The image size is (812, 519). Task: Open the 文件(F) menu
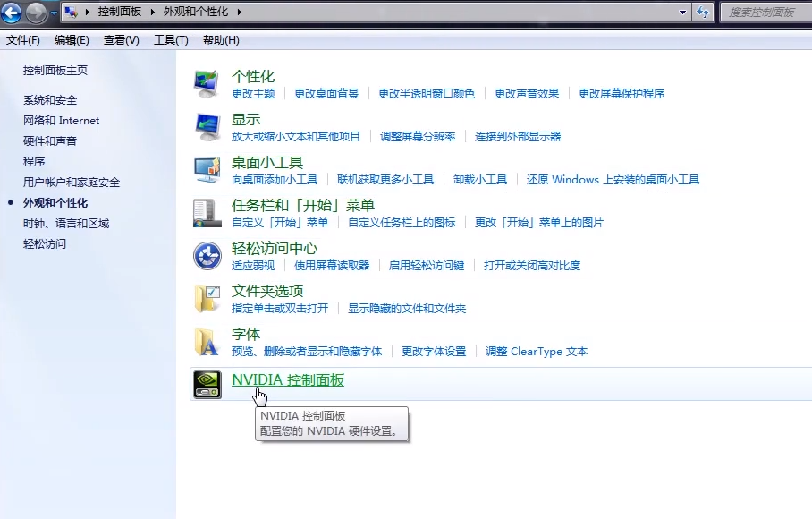(22, 40)
